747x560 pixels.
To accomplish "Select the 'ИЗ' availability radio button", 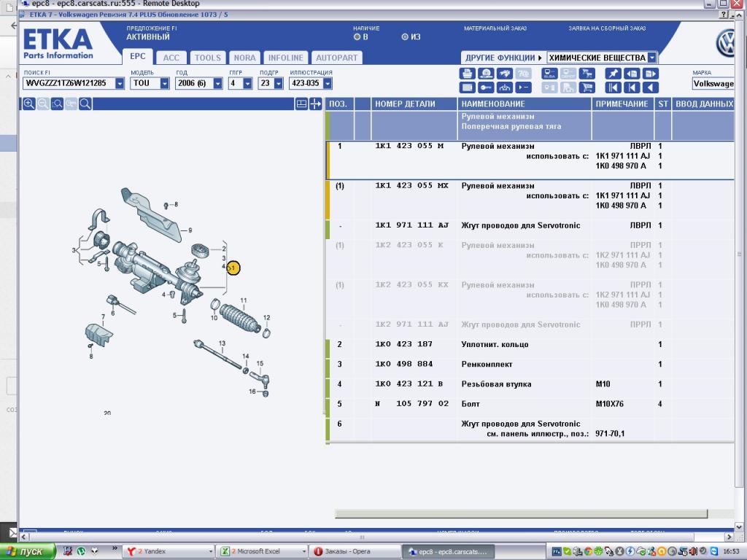I will point(405,36).
